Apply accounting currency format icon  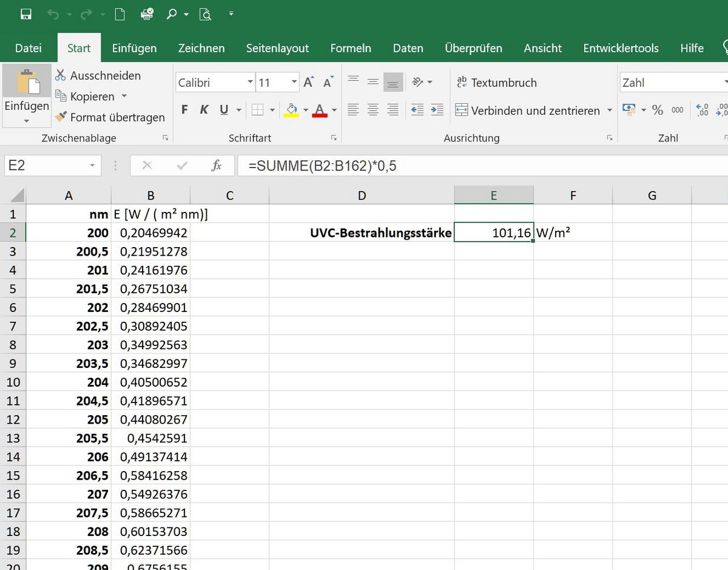[629, 110]
